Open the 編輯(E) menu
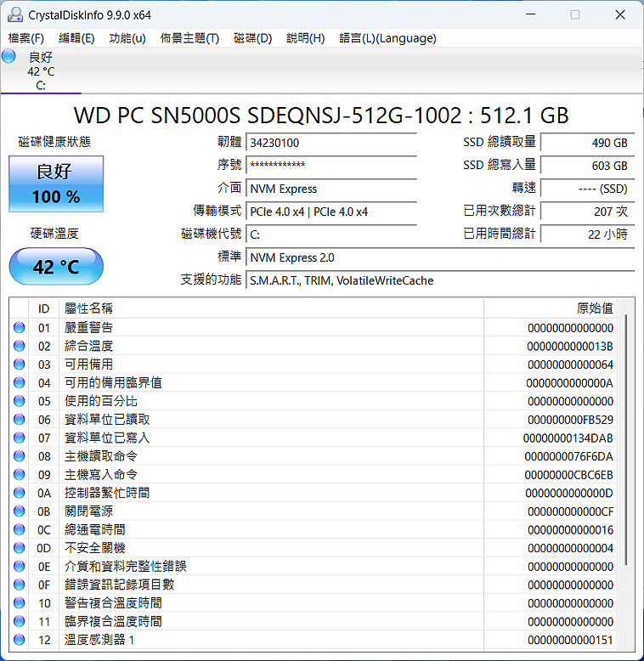The width and height of the screenshot is (644, 661). tap(76, 38)
